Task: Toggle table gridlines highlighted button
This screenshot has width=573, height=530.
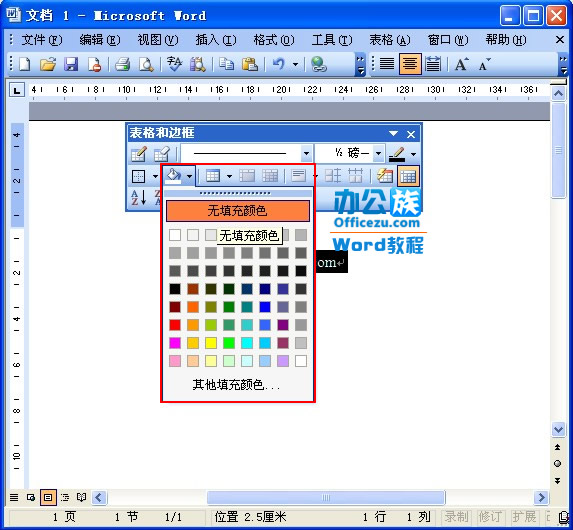Action: click(408, 176)
